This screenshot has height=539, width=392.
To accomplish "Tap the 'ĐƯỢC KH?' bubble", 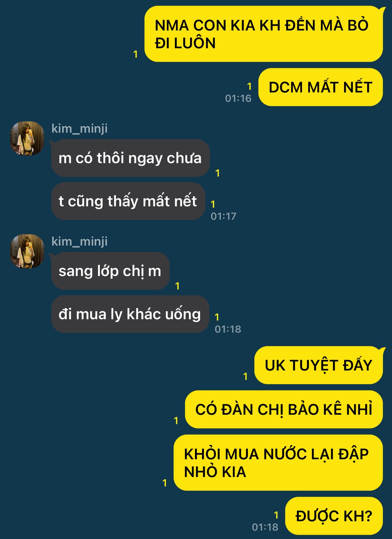I will [x=334, y=516].
